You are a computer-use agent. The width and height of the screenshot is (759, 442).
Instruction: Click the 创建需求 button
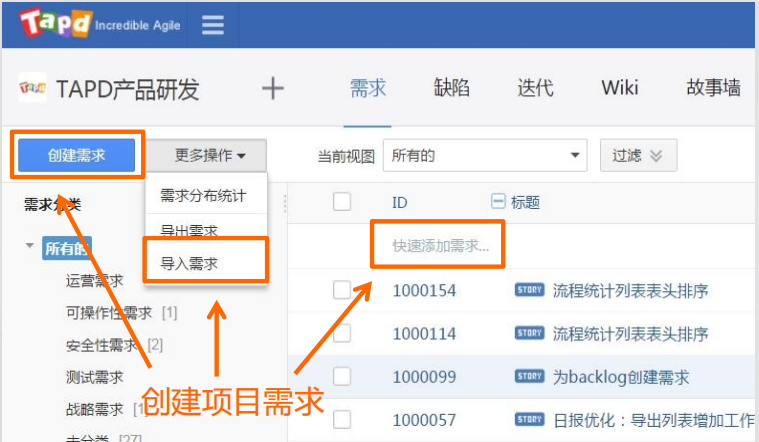(x=76, y=155)
